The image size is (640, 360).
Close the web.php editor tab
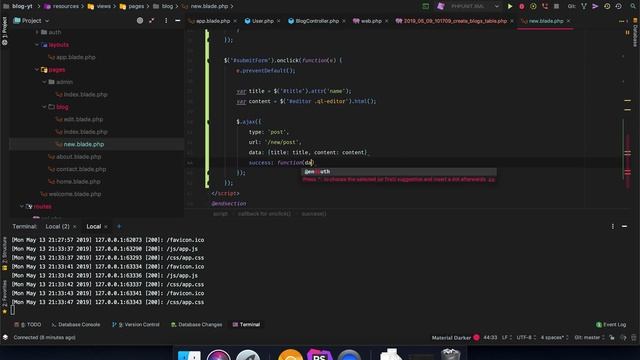coord(387,21)
